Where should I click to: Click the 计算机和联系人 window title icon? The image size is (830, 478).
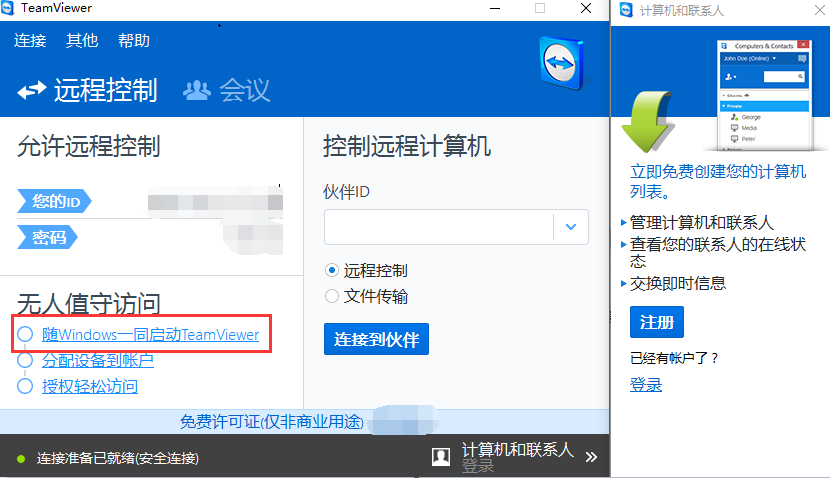pyautogui.click(x=626, y=10)
